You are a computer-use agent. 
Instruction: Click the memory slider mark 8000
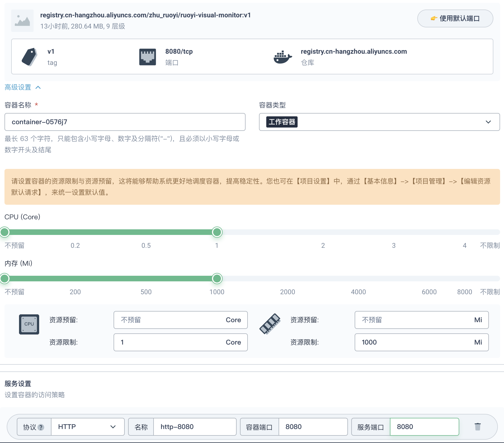465,292
